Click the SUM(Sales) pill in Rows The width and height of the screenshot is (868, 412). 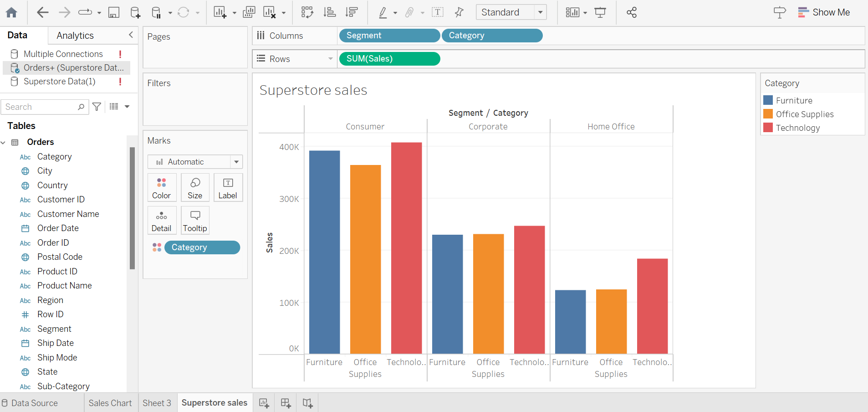pos(389,59)
